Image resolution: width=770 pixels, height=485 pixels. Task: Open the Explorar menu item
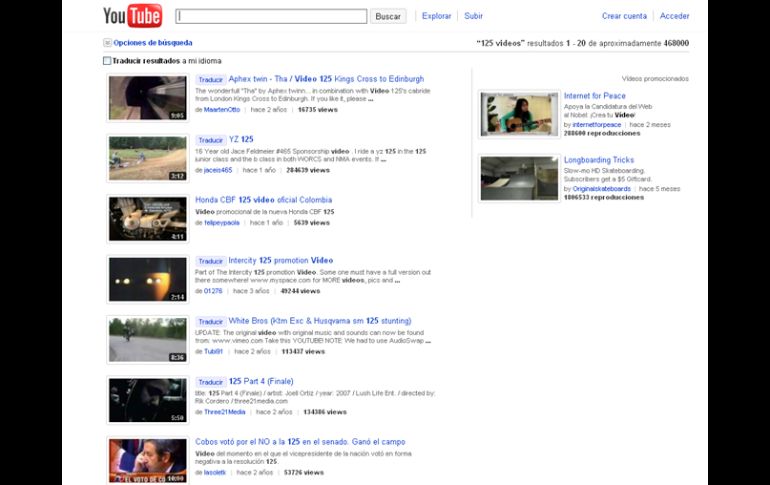click(x=436, y=16)
